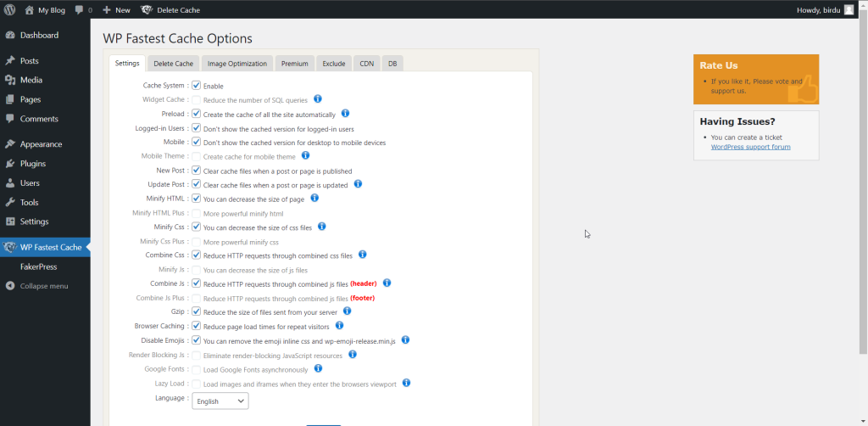
Task: Toggle Update Post checkbox
Action: 196,184
